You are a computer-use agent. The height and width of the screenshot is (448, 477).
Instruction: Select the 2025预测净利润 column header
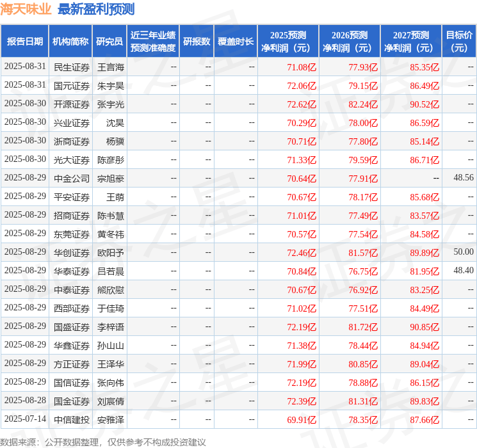point(287,42)
